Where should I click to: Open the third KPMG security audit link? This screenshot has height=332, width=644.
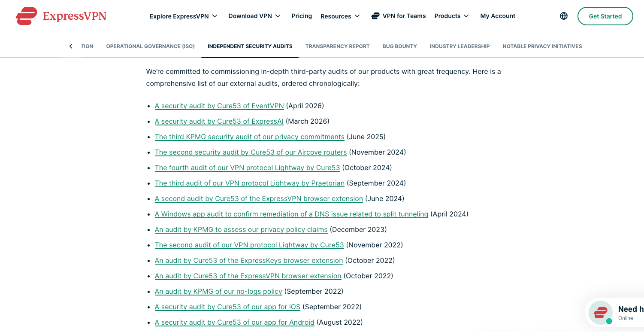(x=250, y=137)
